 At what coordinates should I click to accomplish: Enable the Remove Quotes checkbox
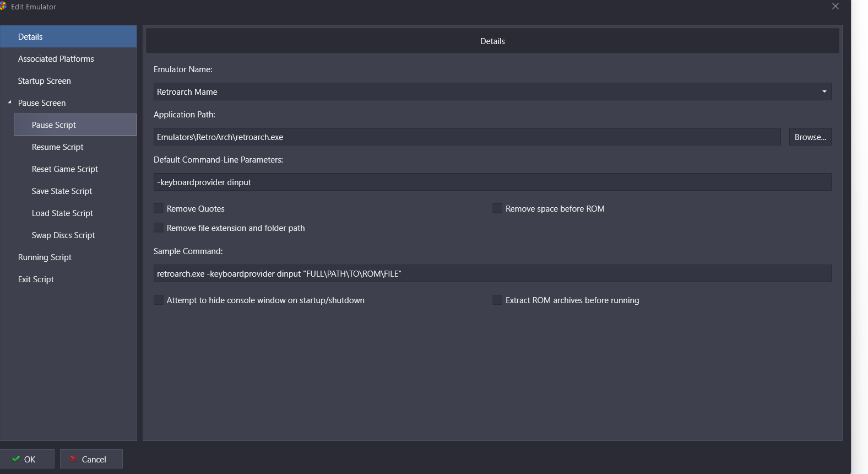159,208
